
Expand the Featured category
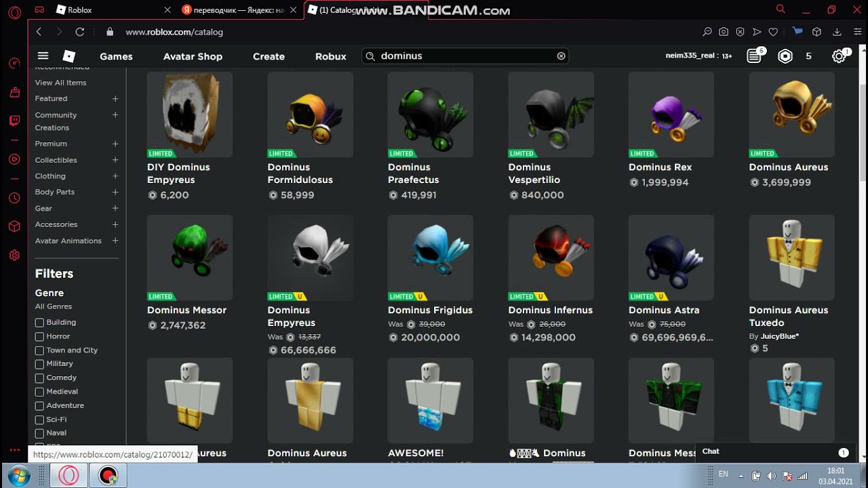click(115, 98)
